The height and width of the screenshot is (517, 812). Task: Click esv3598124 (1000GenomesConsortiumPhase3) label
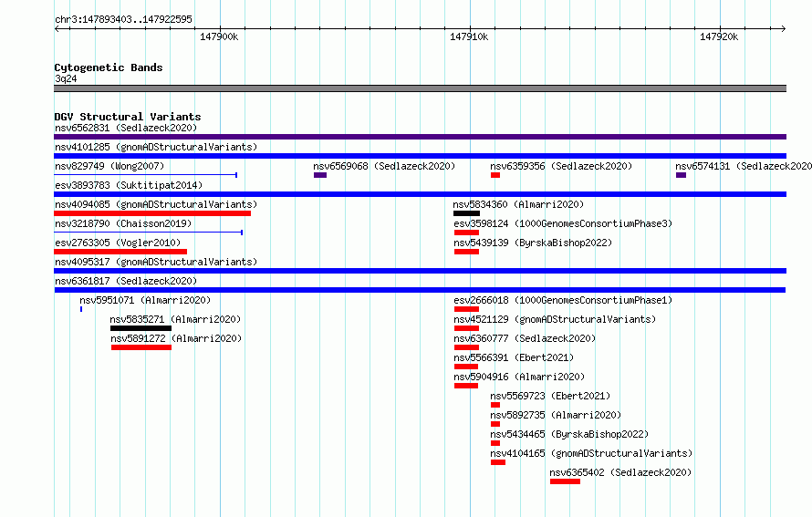tap(563, 223)
